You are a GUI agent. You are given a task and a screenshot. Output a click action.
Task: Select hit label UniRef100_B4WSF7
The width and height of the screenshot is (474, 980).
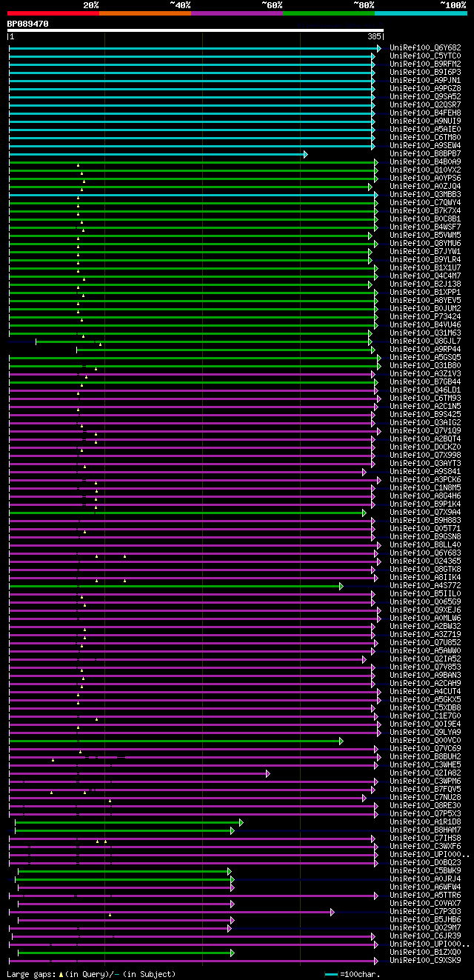pyautogui.click(x=426, y=227)
